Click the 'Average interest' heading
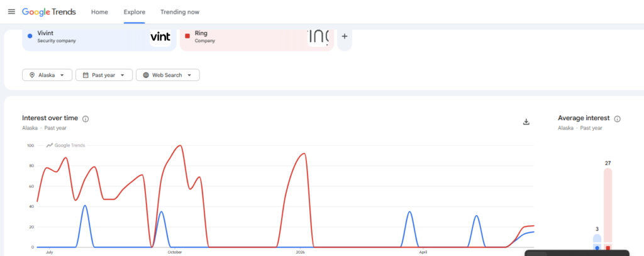Screen dimensions: 644x256 (x=584, y=118)
